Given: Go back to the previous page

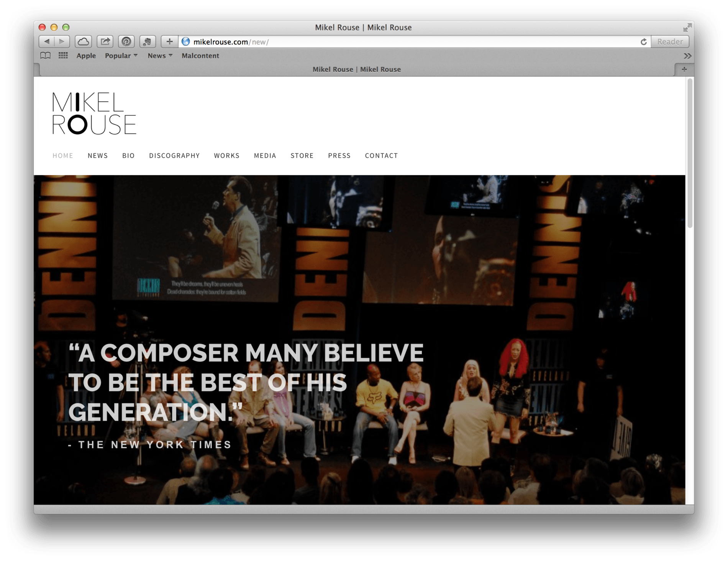Looking at the screenshot, I should (47, 41).
